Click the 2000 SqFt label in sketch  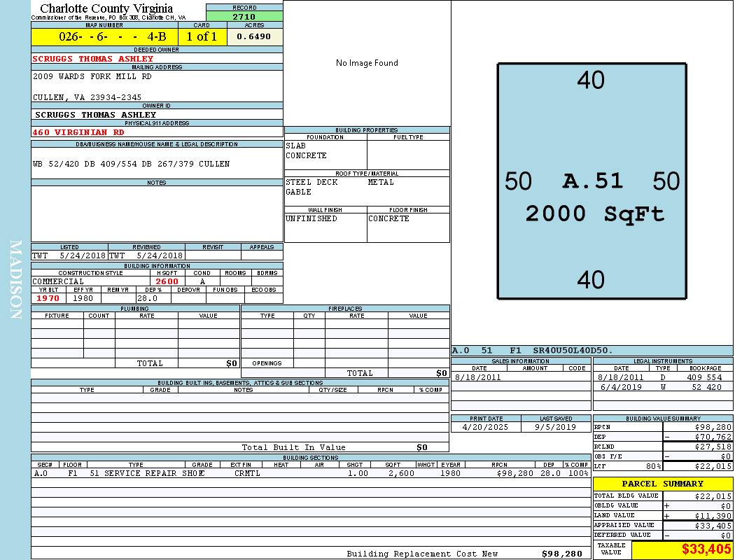click(595, 213)
